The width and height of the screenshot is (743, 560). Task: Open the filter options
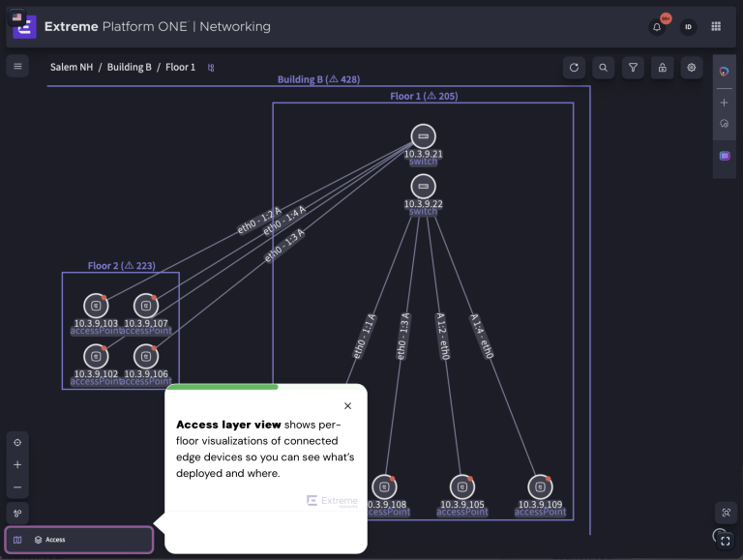[x=633, y=68]
